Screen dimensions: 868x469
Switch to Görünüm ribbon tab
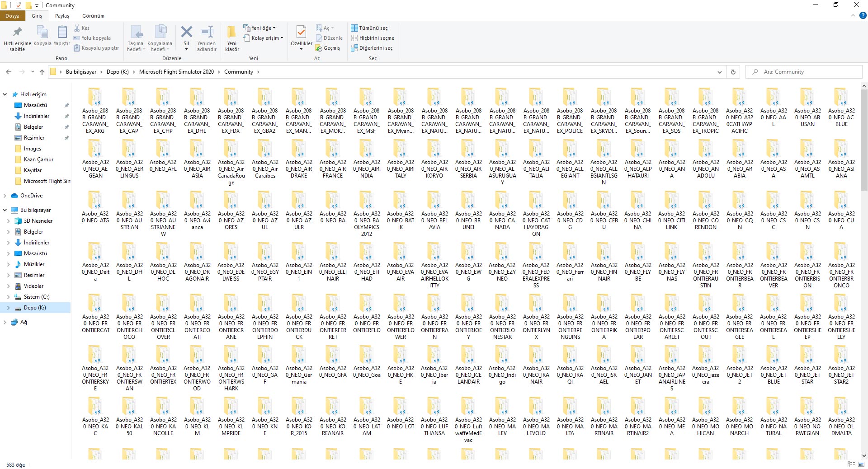tap(93, 16)
